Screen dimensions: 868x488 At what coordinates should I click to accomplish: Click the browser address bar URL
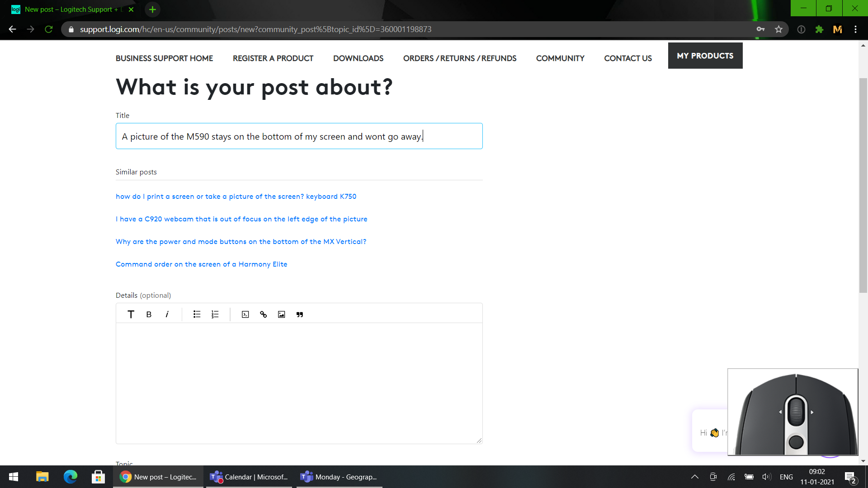coord(256,29)
